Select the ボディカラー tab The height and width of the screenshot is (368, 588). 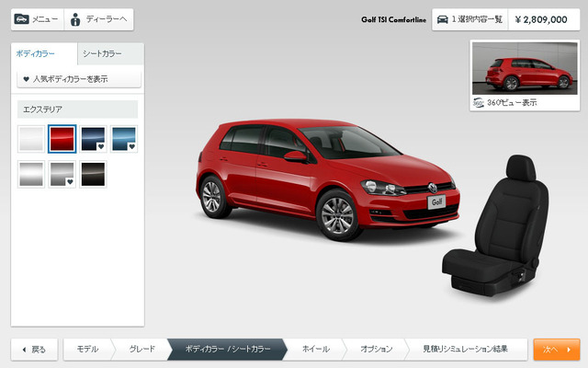pos(44,53)
